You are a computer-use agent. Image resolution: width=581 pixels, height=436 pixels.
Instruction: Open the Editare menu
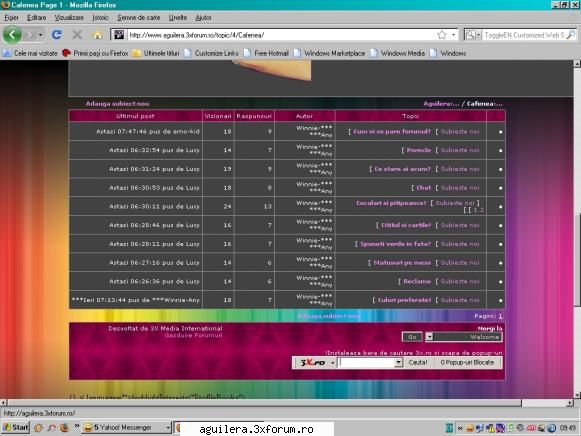[36, 17]
